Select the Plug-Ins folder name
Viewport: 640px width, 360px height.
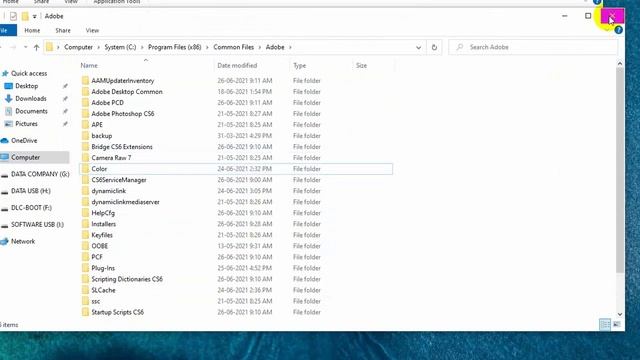(x=103, y=268)
